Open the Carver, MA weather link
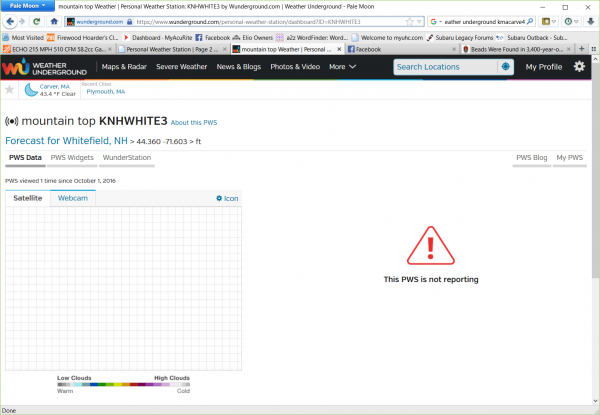Screen dimensions: 600x415 55,86
